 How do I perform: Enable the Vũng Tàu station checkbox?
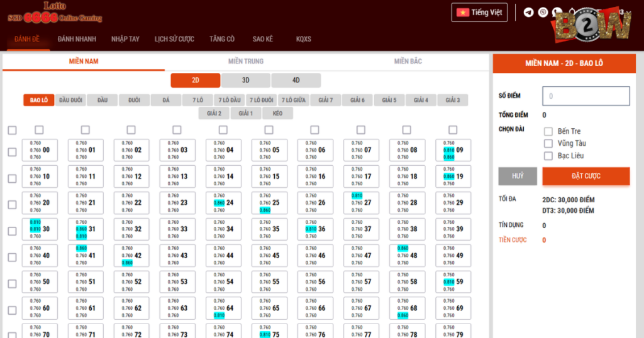[x=548, y=143]
